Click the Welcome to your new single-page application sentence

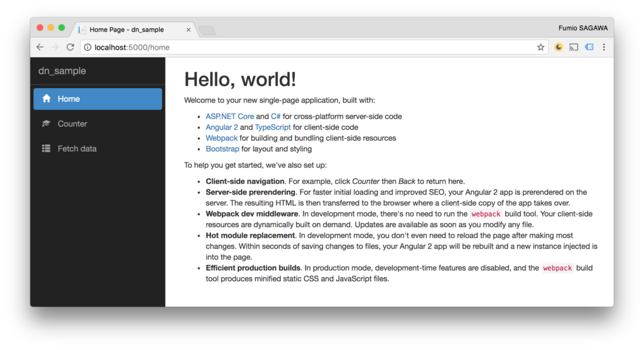click(279, 100)
